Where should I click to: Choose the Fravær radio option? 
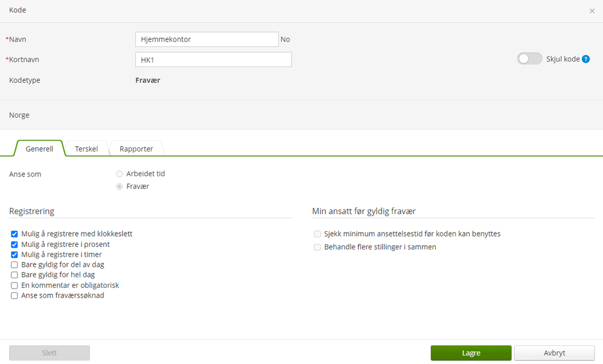[120, 187]
